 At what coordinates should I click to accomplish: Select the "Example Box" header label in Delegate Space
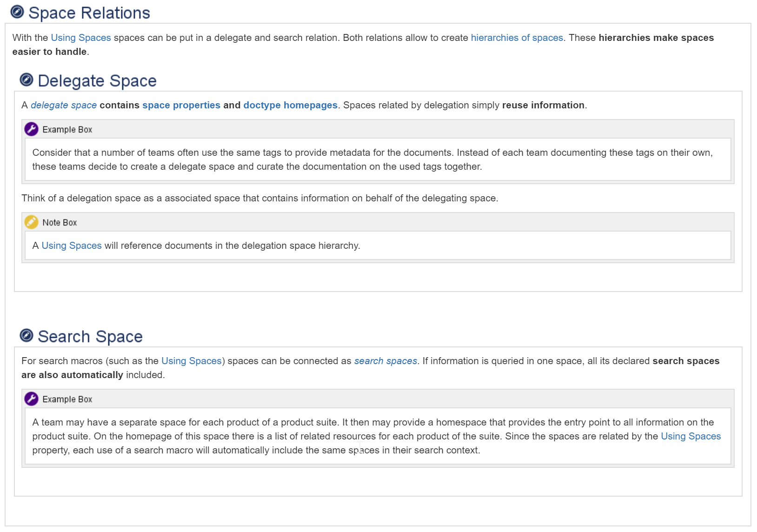[67, 129]
